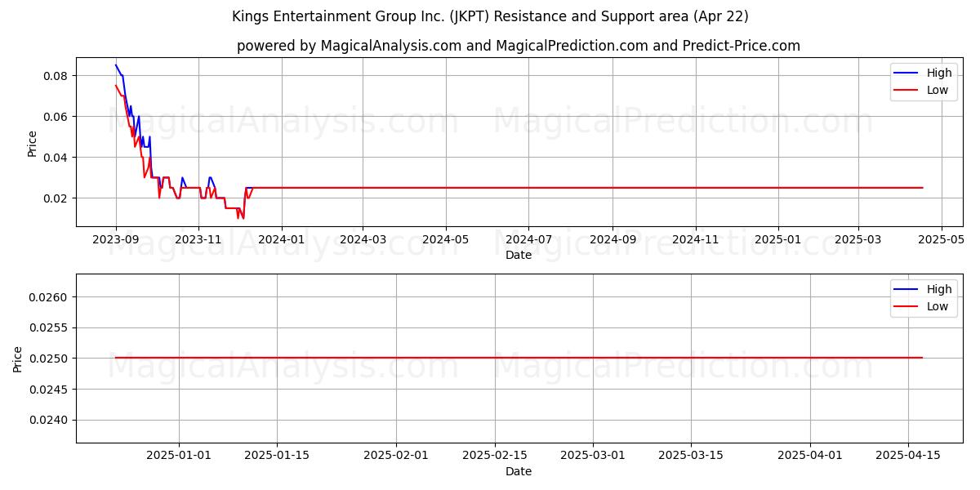Click the 0.06 y-axis tick label
This screenshot has width=980, height=490.
click(57, 117)
